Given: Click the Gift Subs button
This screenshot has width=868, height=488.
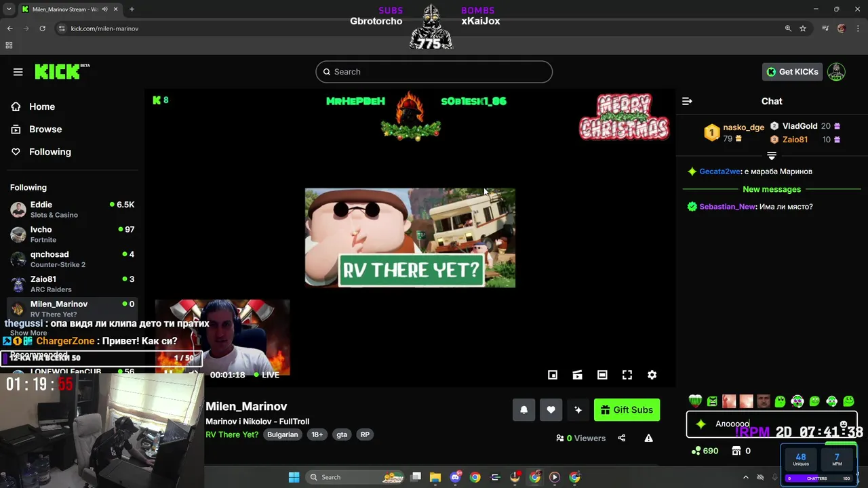Looking at the screenshot, I should point(627,409).
